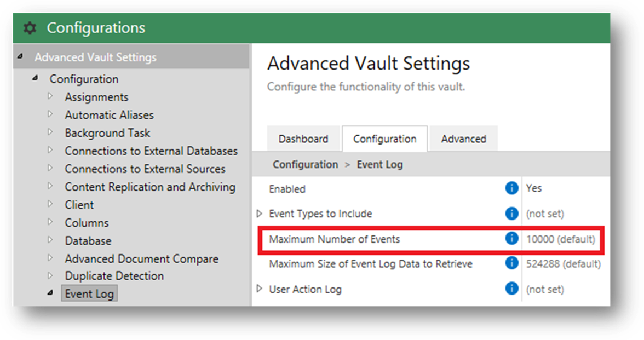Select the Background Task tree item
Viewport: 644px width, 340px height.
(x=107, y=133)
